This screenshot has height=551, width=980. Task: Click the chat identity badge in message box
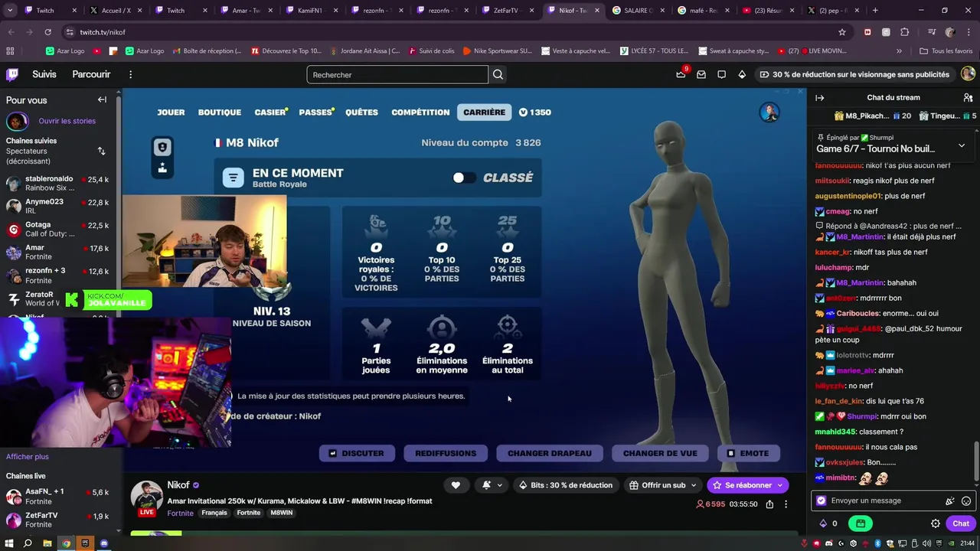click(x=822, y=500)
